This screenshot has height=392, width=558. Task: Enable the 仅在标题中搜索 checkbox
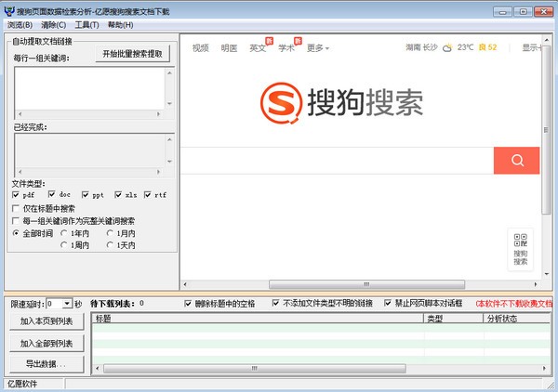pos(16,209)
